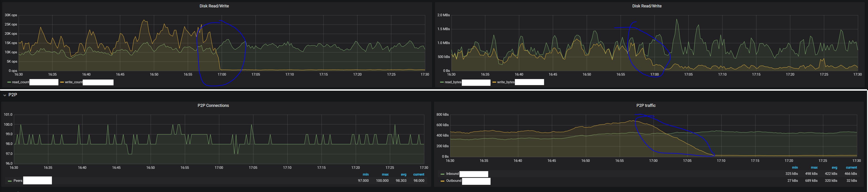Sort P2P Connections legend by max
The image size is (868, 192).
click(385, 174)
